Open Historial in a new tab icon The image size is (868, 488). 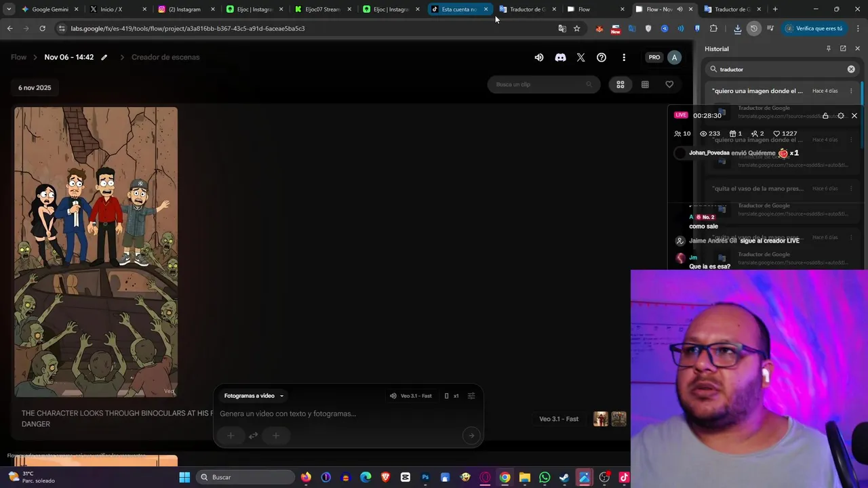(843, 49)
